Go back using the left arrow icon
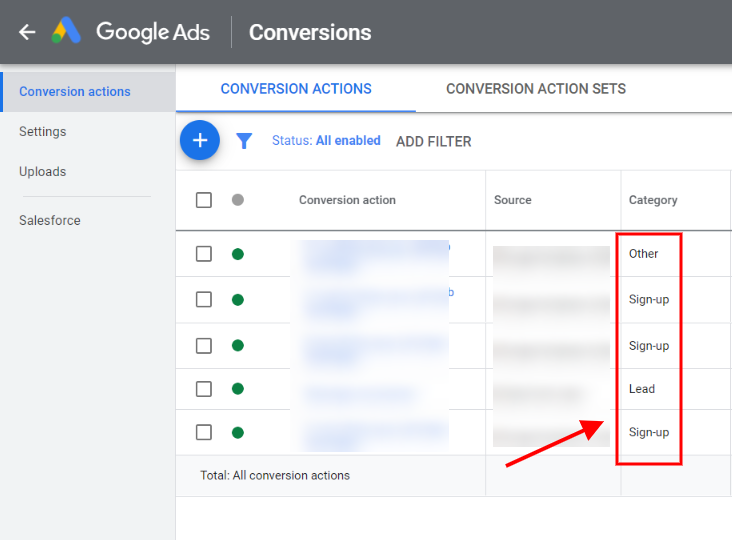Screen dimensions: 732x540 27,32
